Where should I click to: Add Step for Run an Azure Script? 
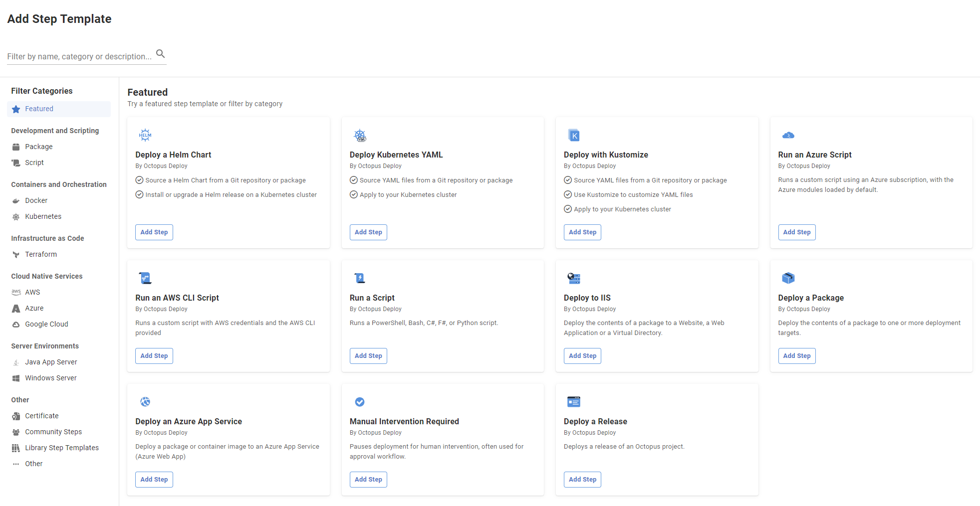point(797,232)
